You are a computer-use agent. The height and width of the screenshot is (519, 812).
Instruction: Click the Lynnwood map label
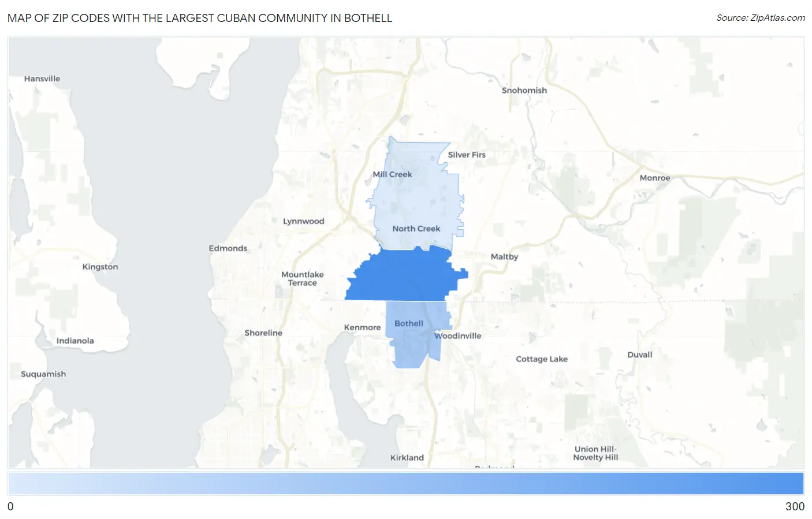click(x=304, y=221)
